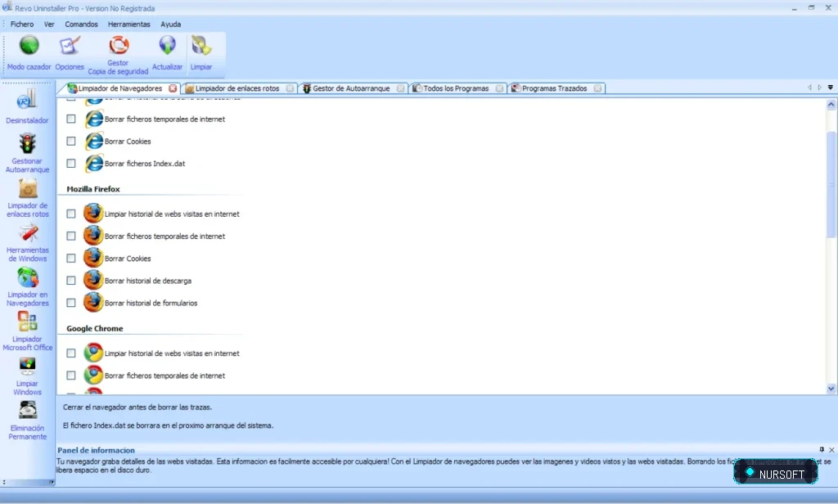Switch to Limpiador de enlaces rotos tab
Image resolution: width=838 pixels, height=504 pixels.
point(237,88)
